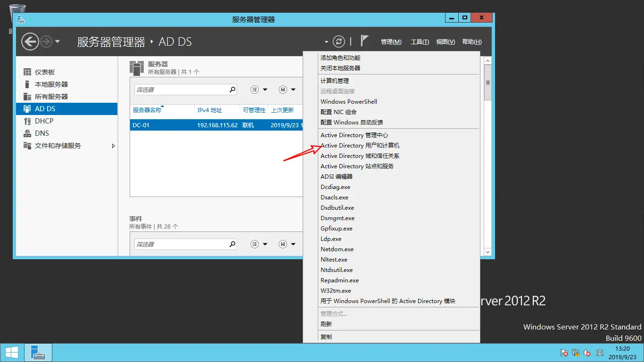Screen dimensions: 644x362
Task: Open the 工具(T) menu
Action: tap(420, 42)
